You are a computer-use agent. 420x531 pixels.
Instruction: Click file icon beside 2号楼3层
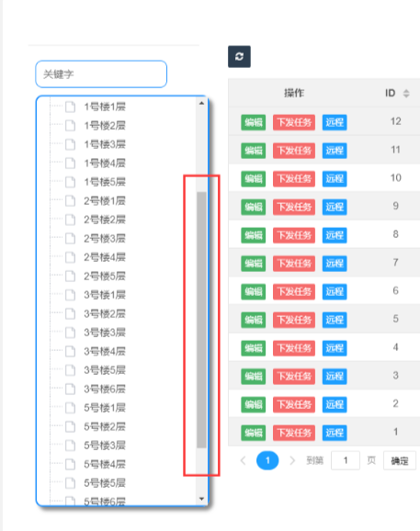point(70,239)
